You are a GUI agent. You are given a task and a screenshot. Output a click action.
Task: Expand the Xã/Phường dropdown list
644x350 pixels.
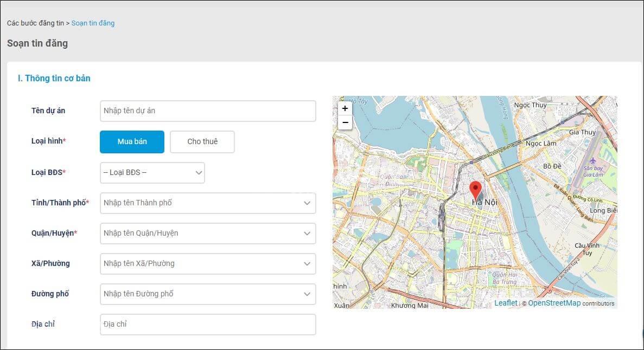208,263
